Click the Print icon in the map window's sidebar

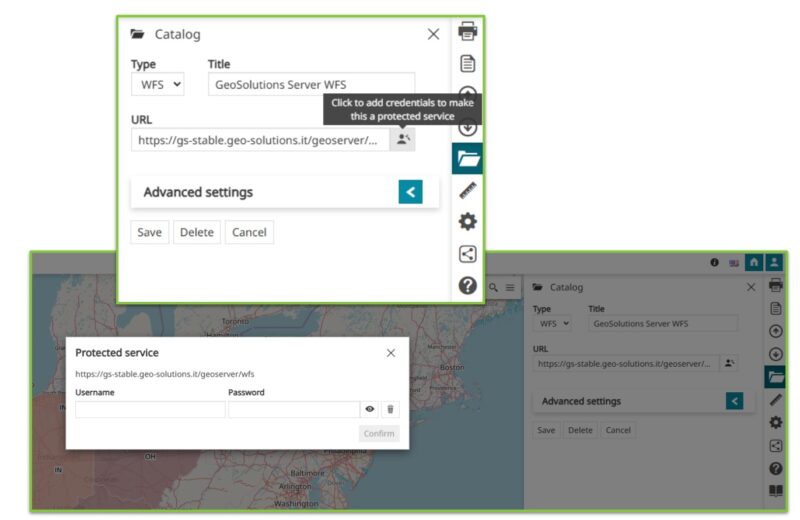[x=776, y=285]
